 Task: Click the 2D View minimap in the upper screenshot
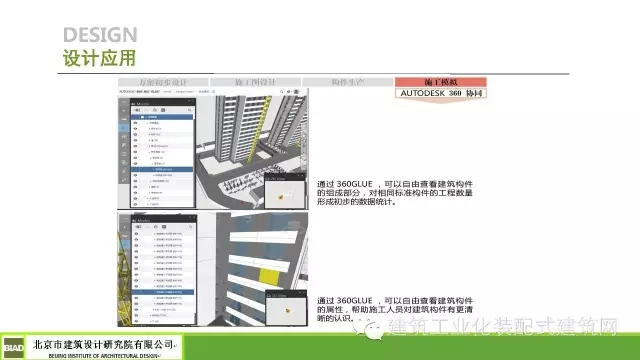point(285,193)
